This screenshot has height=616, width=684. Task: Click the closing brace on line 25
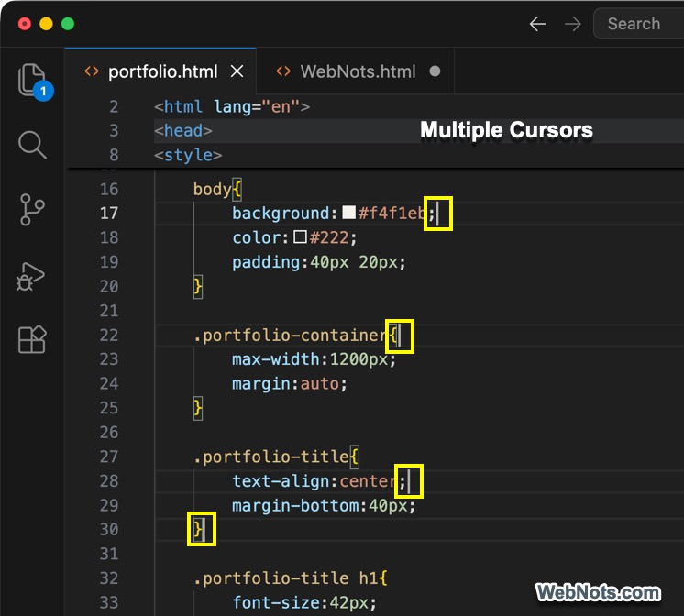pyautogui.click(x=198, y=408)
